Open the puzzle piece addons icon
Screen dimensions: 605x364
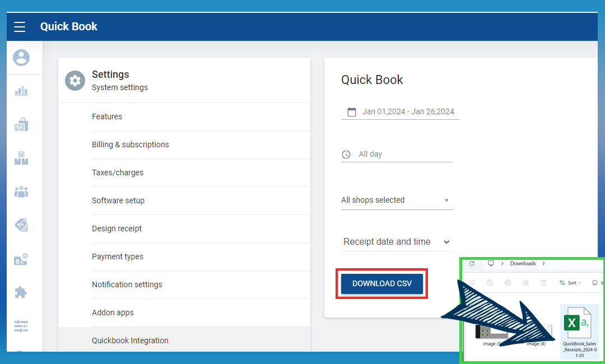pyautogui.click(x=21, y=292)
